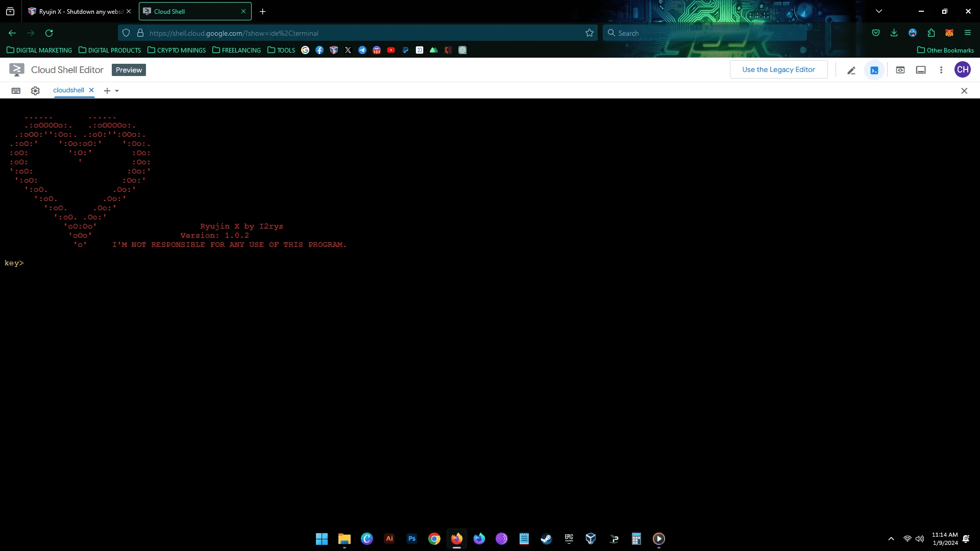Bookmark this page with the star

click(x=590, y=33)
